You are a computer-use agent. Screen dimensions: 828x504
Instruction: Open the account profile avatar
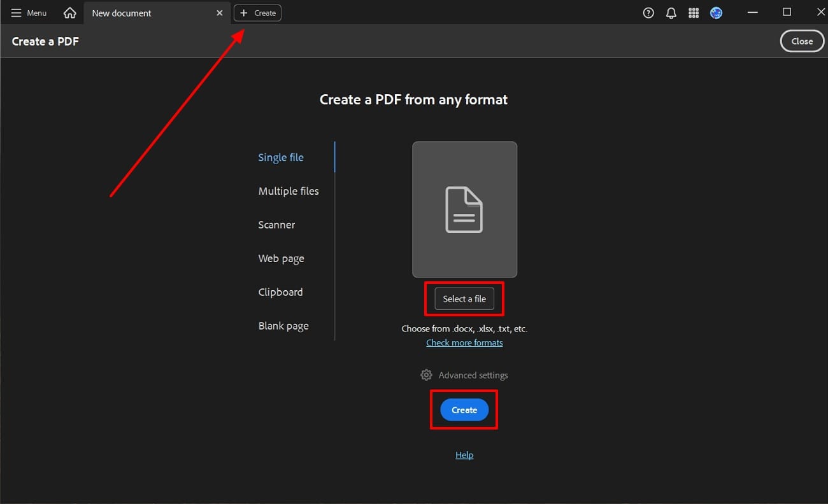click(x=716, y=13)
